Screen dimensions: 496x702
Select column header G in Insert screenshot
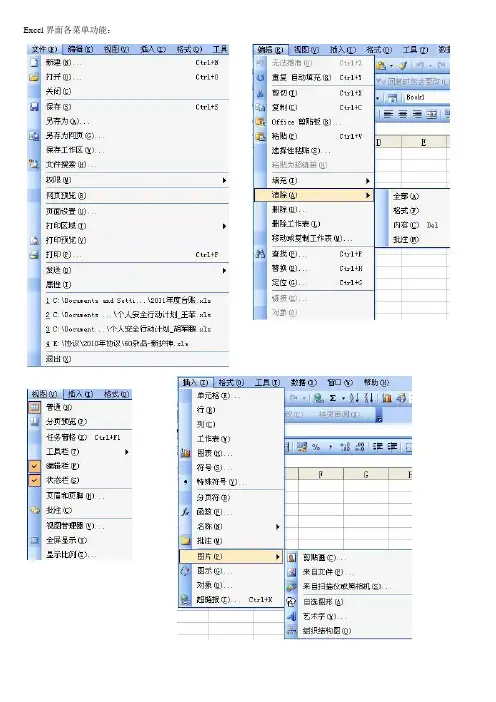click(366, 475)
